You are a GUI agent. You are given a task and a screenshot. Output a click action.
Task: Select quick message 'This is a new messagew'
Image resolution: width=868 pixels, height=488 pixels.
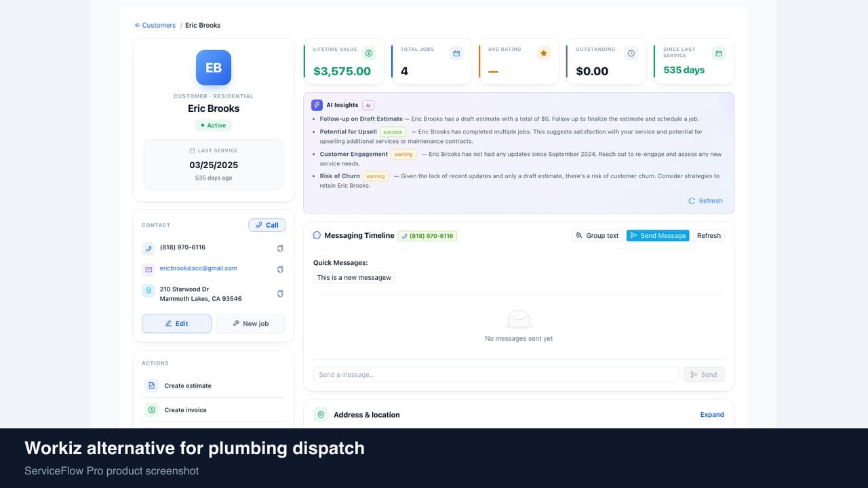(354, 277)
